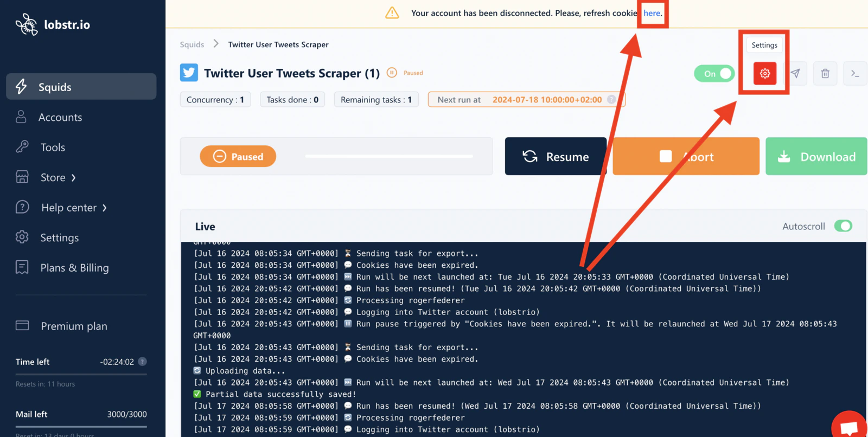Image resolution: width=868 pixels, height=437 pixels.
Task: Click the Mail left 3000/3000 value
Action: (x=127, y=414)
